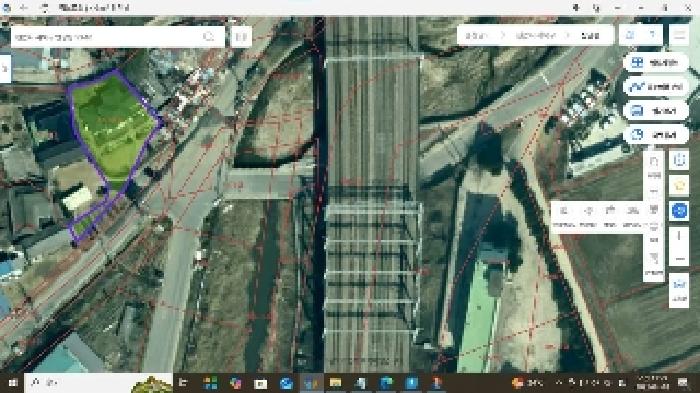
Task: Open the hamburger menu at top right
Action: [x=679, y=35]
